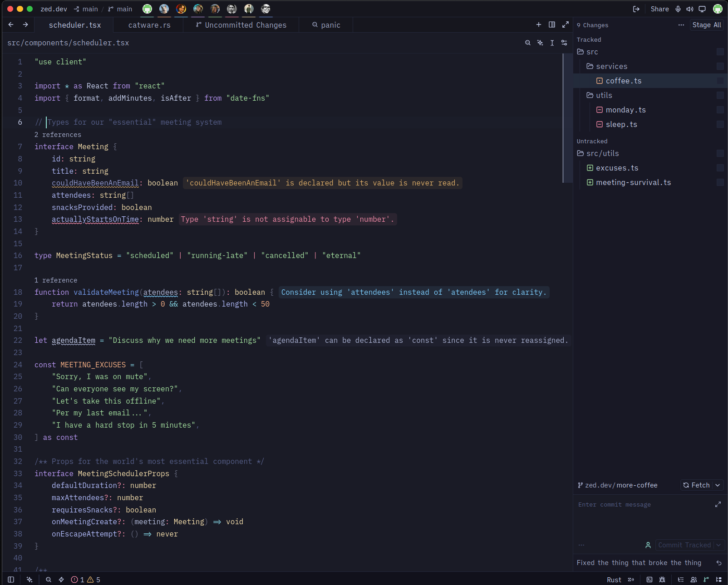The height and width of the screenshot is (585, 728).
Task: Open a new item with the plus icon
Action: point(539,24)
